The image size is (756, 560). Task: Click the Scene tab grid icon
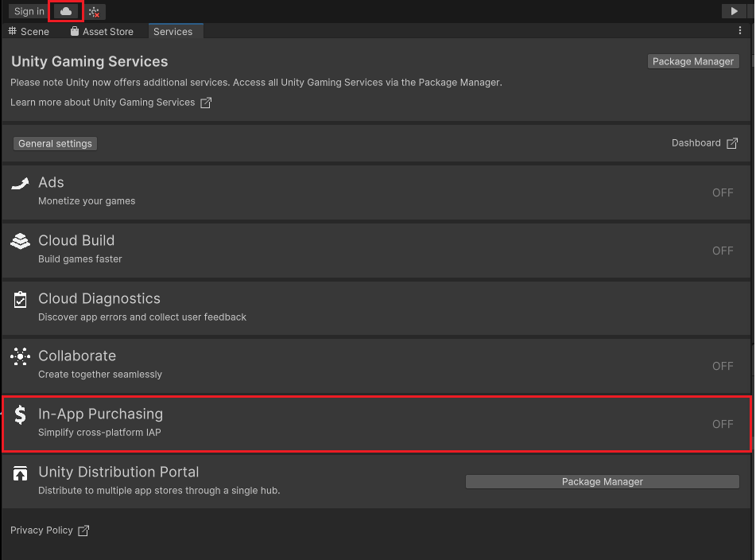coord(13,31)
